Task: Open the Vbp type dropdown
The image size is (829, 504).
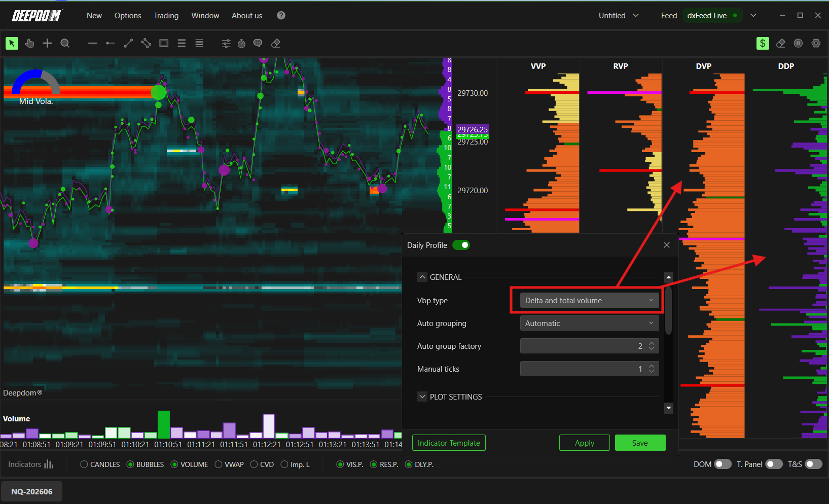Action: (x=589, y=301)
